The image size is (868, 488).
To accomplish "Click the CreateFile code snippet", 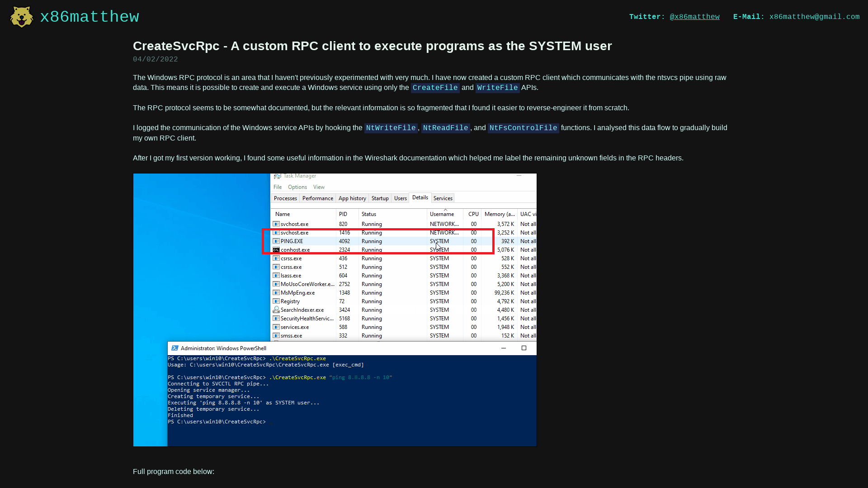I will pos(435,88).
